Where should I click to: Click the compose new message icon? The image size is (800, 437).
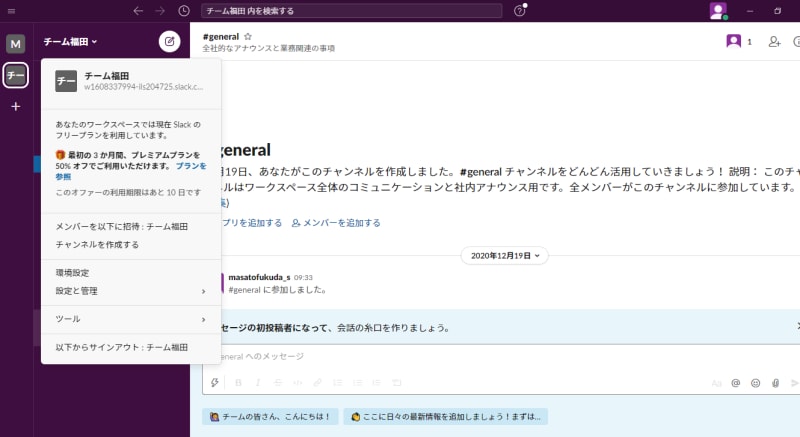(169, 41)
